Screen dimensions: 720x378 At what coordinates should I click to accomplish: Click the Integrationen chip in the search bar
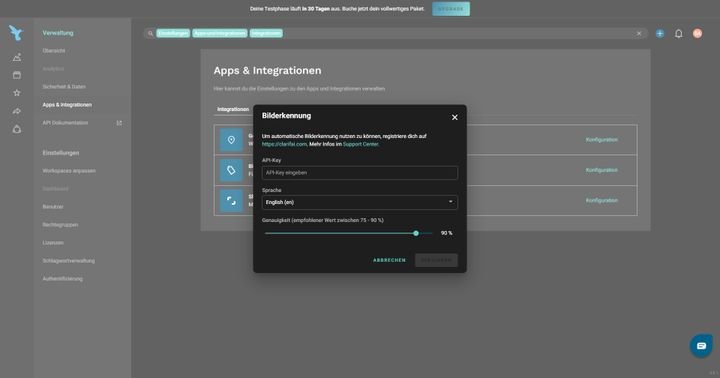click(266, 34)
